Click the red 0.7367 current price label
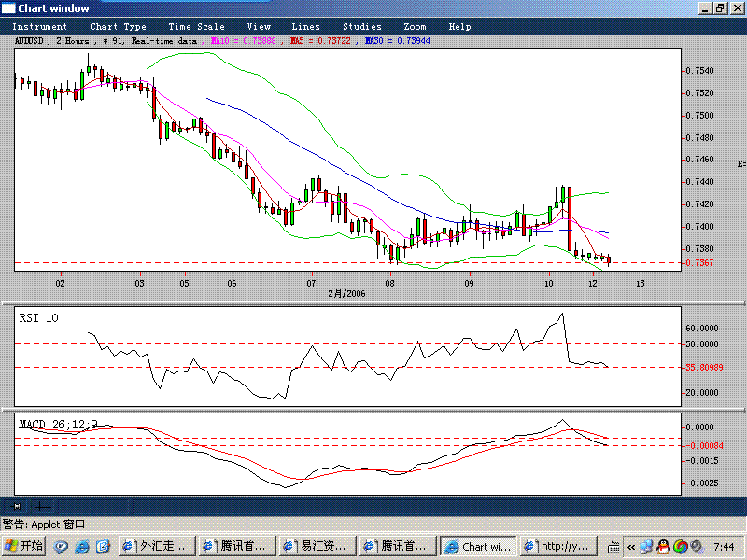Viewport: 747px width, 560px height. coord(699,263)
